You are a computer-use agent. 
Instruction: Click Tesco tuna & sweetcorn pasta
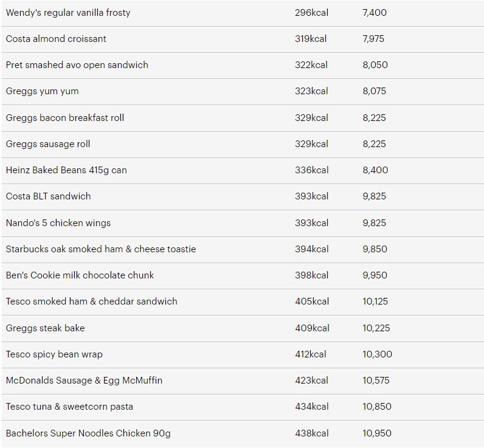pos(69,407)
